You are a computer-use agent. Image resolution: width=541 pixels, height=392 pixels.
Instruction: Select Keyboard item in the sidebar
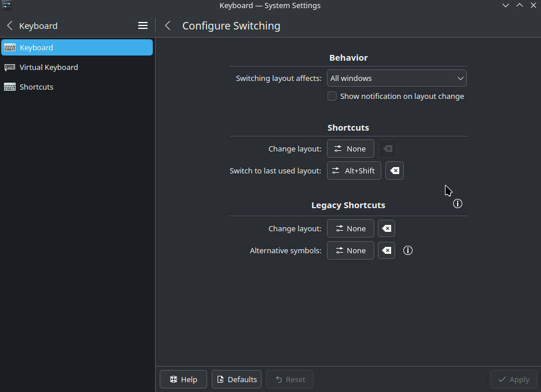point(36,47)
